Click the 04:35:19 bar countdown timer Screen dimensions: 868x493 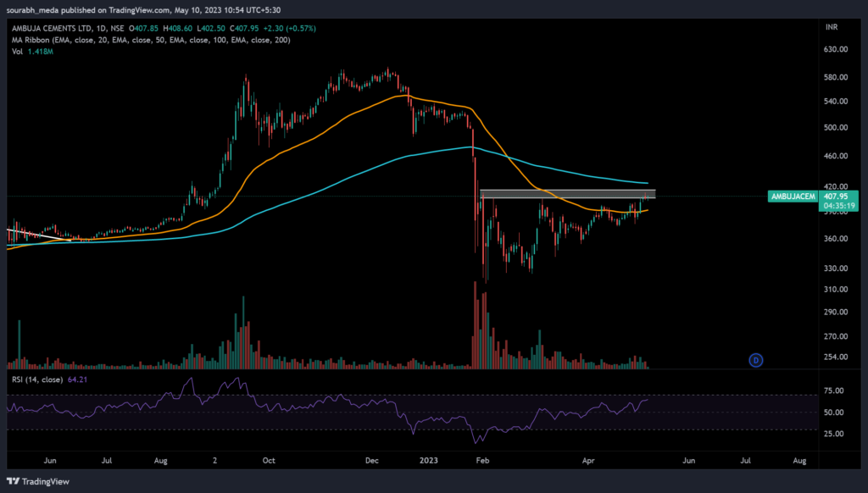pyautogui.click(x=839, y=206)
